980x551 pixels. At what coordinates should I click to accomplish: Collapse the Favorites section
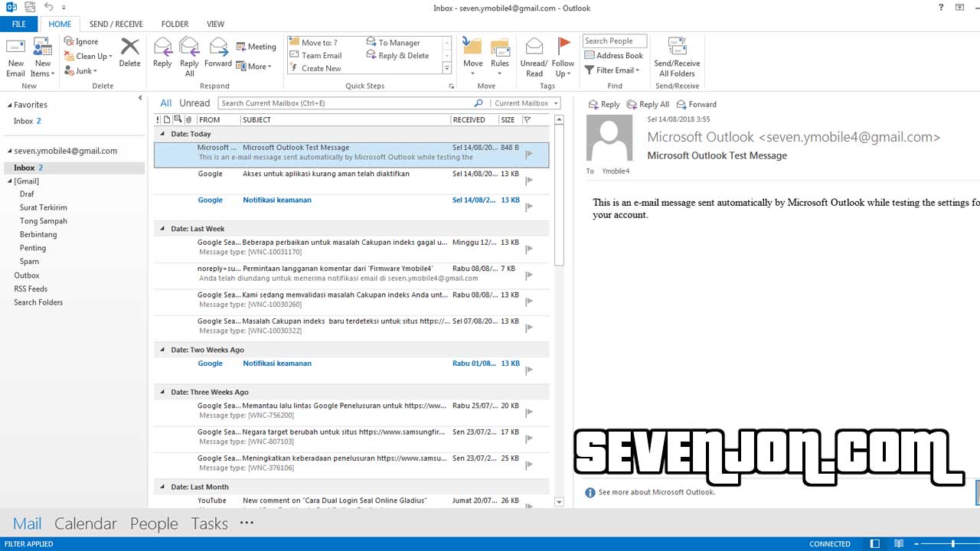(9, 105)
